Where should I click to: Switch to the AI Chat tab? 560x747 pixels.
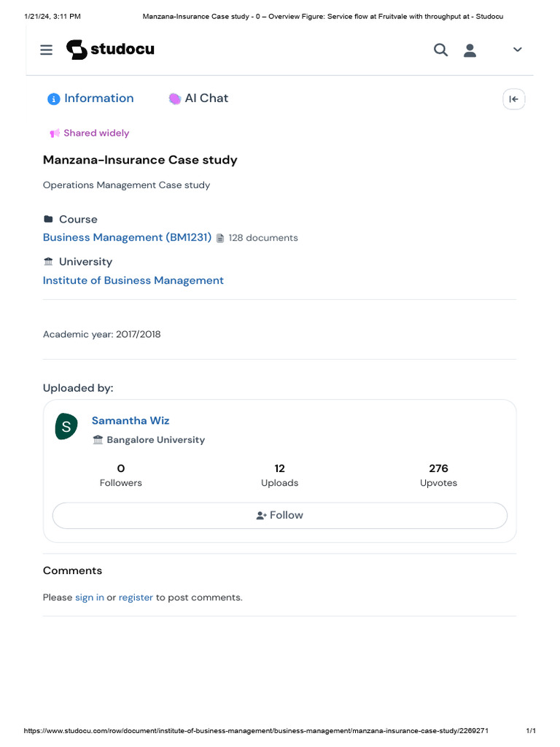[198, 98]
